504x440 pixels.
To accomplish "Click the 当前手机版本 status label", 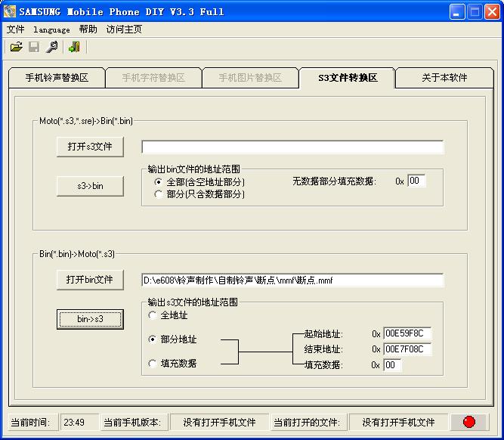I will (x=134, y=422).
